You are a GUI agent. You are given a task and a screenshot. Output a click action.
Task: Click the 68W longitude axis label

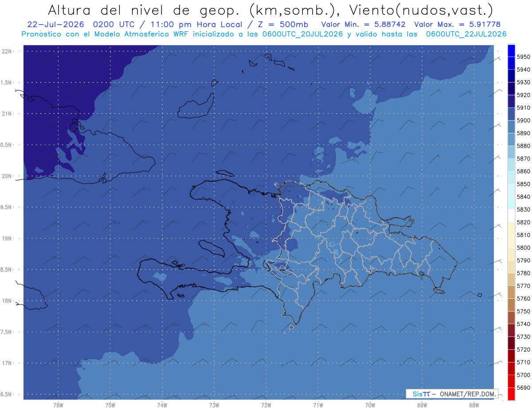474,405
